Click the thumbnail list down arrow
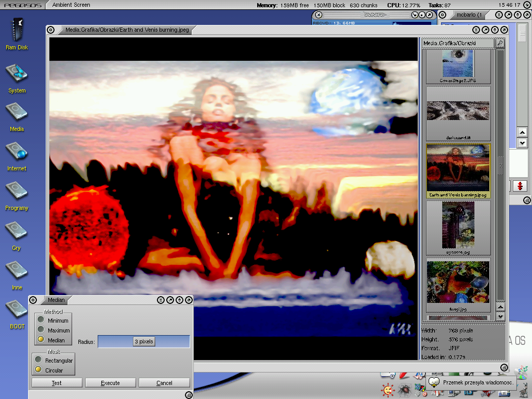The height and width of the screenshot is (399, 532). [500, 316]
